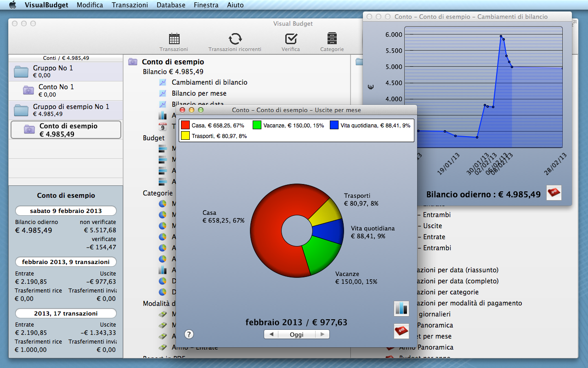588x368 pixels.
Task: Select the Conto di esempio sidebar account
Action: click(66, 130)
